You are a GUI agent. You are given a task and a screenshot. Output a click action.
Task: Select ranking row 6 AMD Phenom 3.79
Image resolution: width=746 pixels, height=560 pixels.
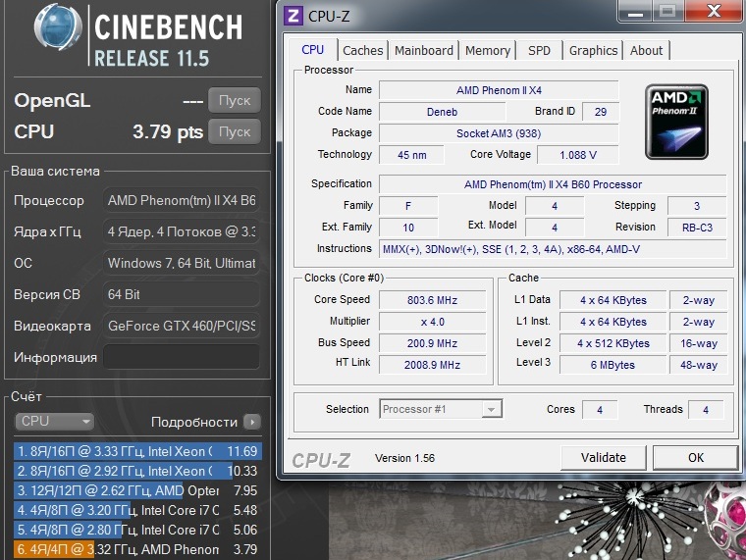[x=137, y=549]
